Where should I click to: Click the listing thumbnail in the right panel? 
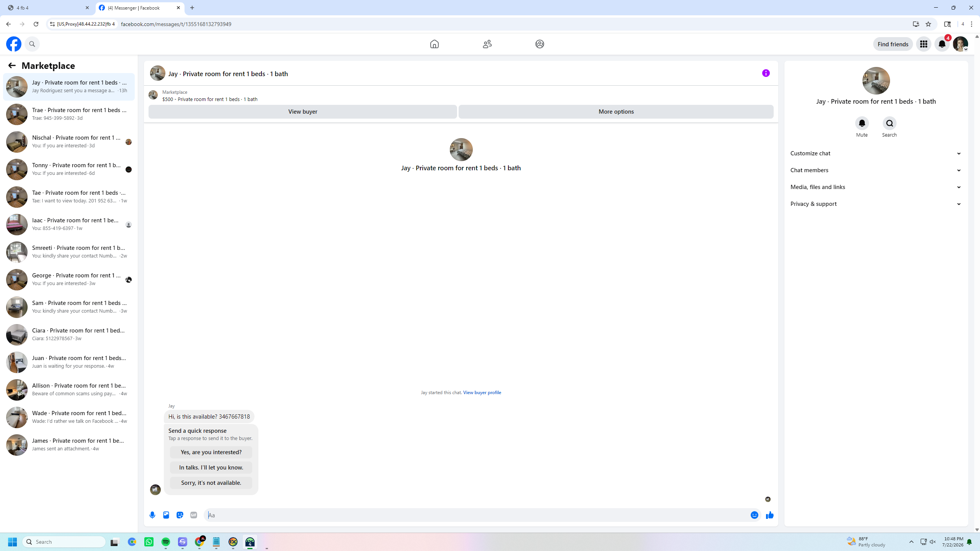876,81
